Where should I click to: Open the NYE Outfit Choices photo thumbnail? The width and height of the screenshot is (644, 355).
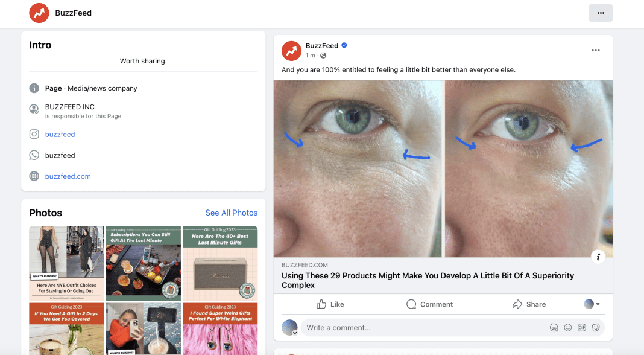66,264
